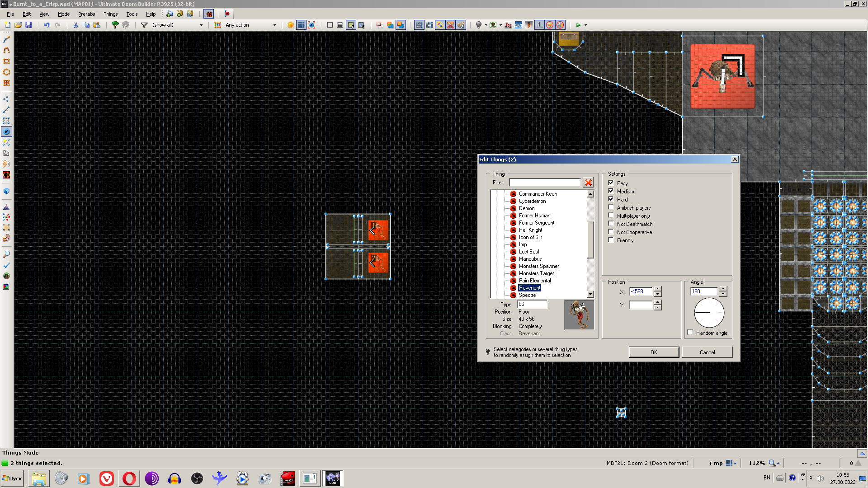The image size is (868, 488).
Task: Open the Tools menu
Action: 132,14
